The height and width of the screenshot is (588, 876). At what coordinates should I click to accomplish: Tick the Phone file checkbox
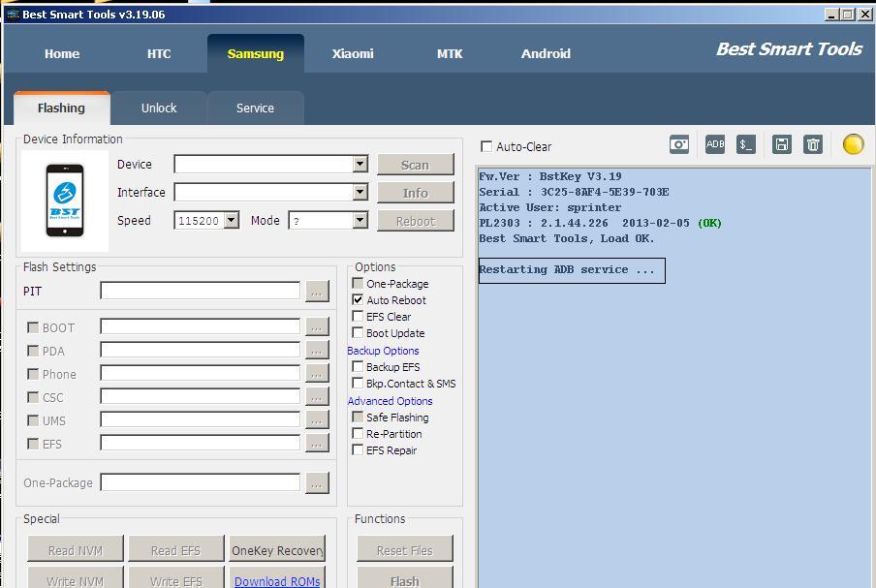point(33,374)
